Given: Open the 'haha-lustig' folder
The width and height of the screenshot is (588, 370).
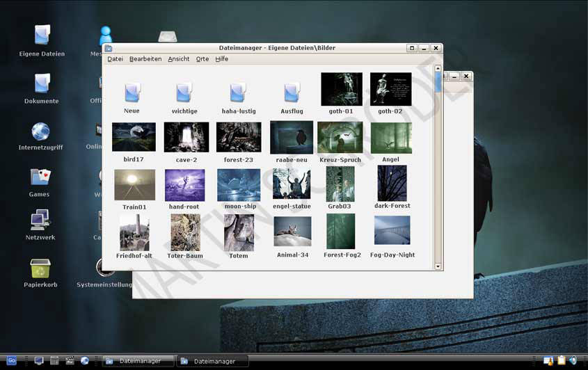Looking at the screenshot, I should [x=239, y=92].
